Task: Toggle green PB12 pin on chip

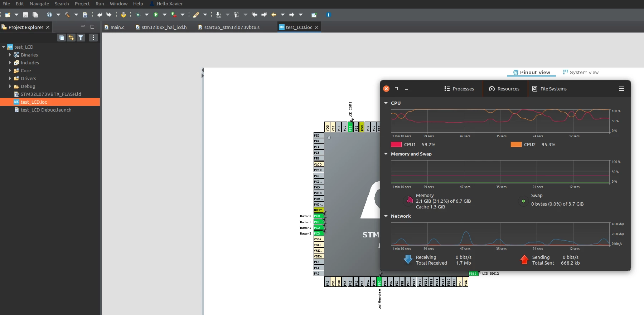Action: 473,274
